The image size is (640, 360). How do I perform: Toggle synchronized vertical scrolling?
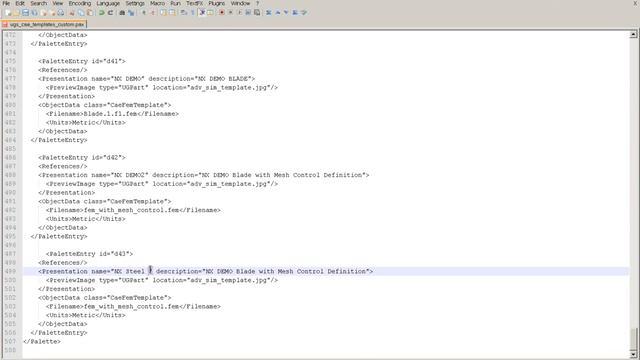(163, 13)
